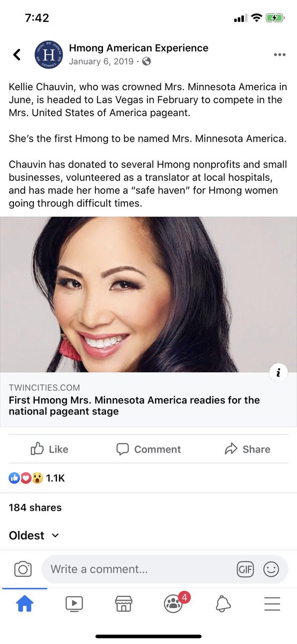
Task: Switch to the Watch video tab
Action: pyautogui.click(x=74, y=604)
